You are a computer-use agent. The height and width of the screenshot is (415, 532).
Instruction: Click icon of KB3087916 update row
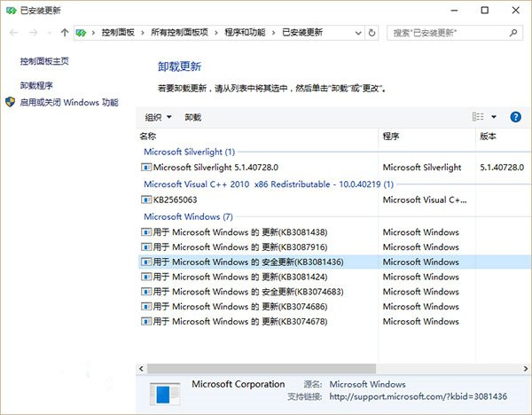[x=146, y=247]
